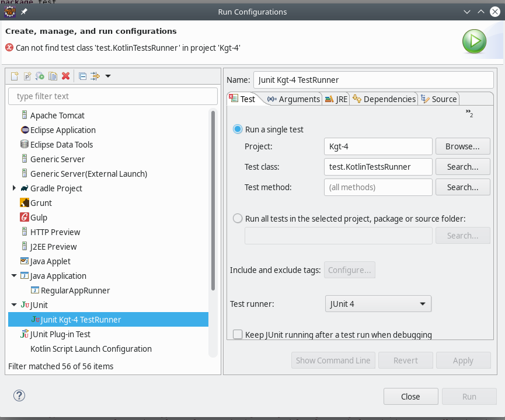
Task: Switch to the Dependencies tab
Action: (x=384, y=99)
